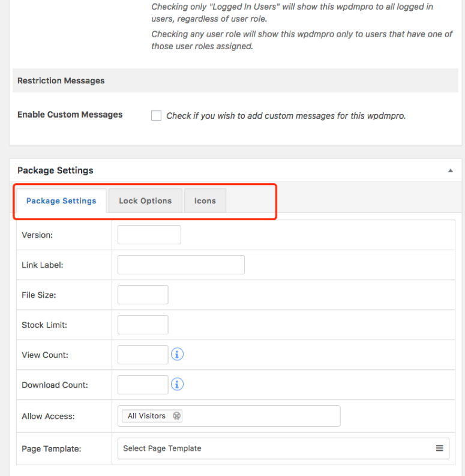Focus the Stock Limit field
465x476 pixels.
coord(143,325)
